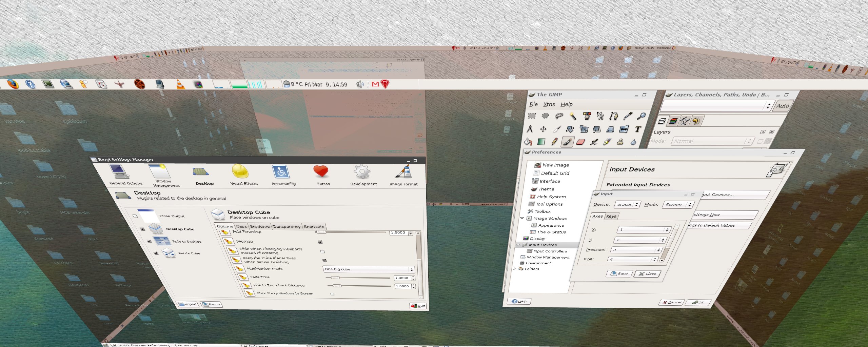Open the Pressure axis dropdown
868x347 pixels.
tap(636, 250)
